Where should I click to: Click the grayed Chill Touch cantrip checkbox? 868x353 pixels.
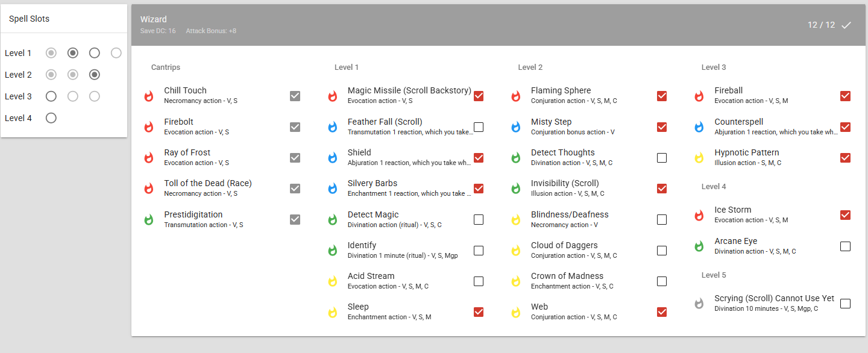click(x=295, y=96)
